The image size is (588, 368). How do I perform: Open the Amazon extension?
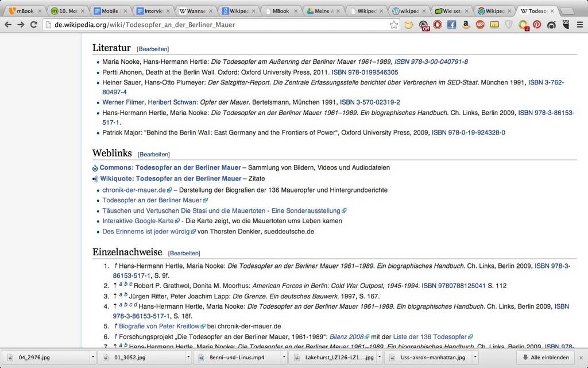(466, 25)
